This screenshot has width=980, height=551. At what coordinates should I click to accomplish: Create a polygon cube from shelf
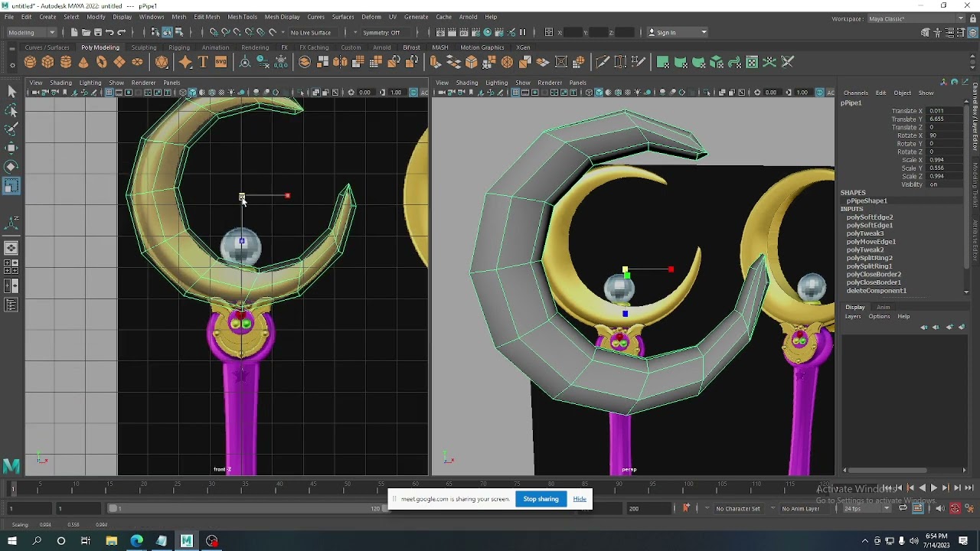tap(47, 63)
